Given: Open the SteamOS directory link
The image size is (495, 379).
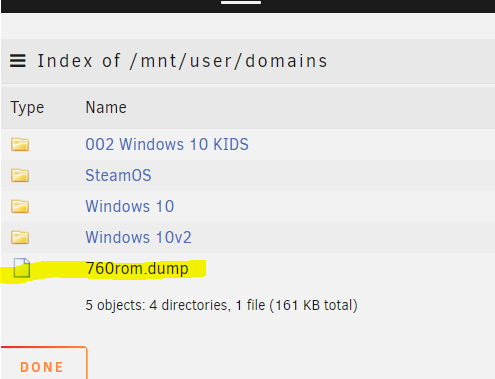Looking at the screenshot, I should [118, 175].
